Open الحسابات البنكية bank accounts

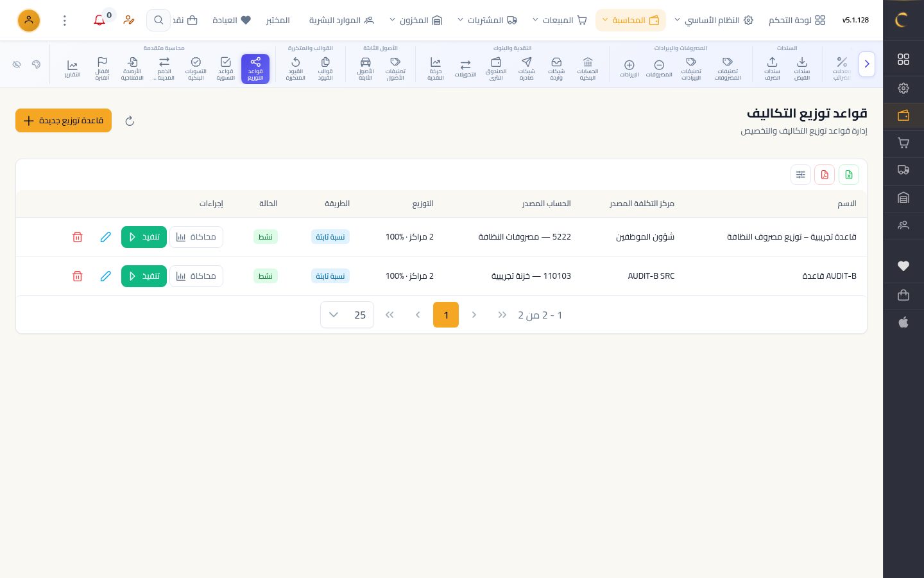588,69
